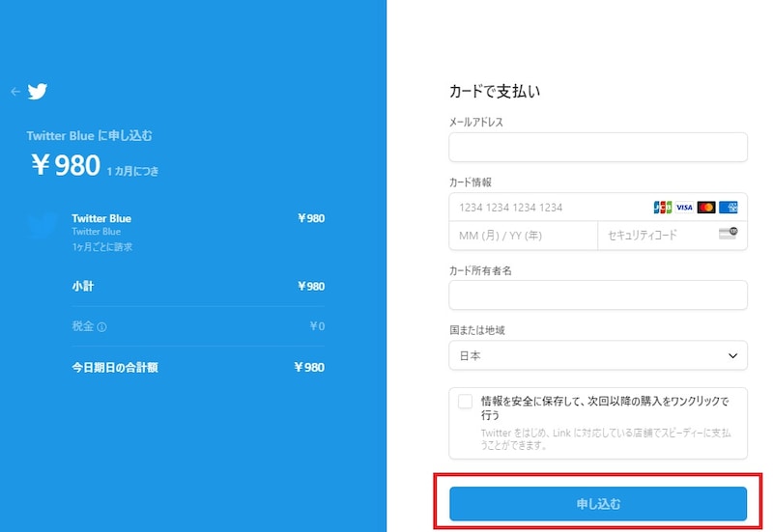Focus the セキュリティコード field

(673, 236)
